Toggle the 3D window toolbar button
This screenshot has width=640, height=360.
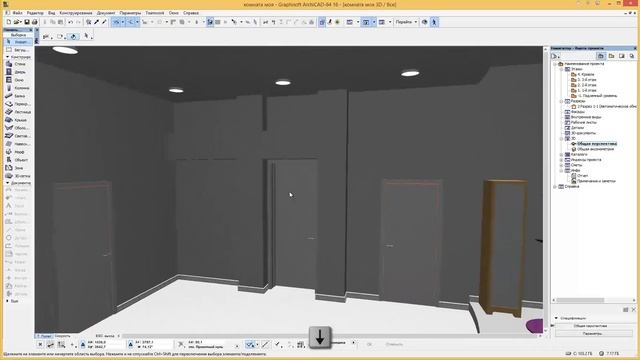366,22
